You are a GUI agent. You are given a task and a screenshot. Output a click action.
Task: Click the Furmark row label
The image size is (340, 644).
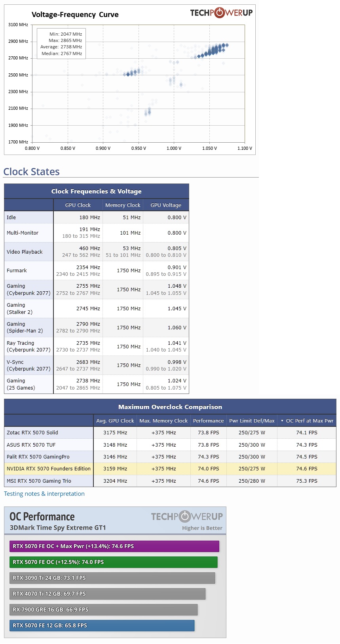click(17, 270)
